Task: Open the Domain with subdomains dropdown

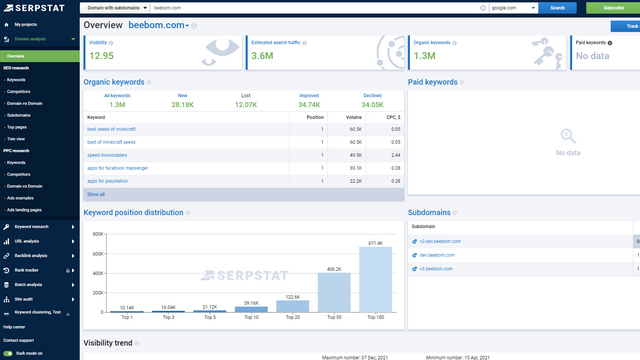Action: [116, 8]
